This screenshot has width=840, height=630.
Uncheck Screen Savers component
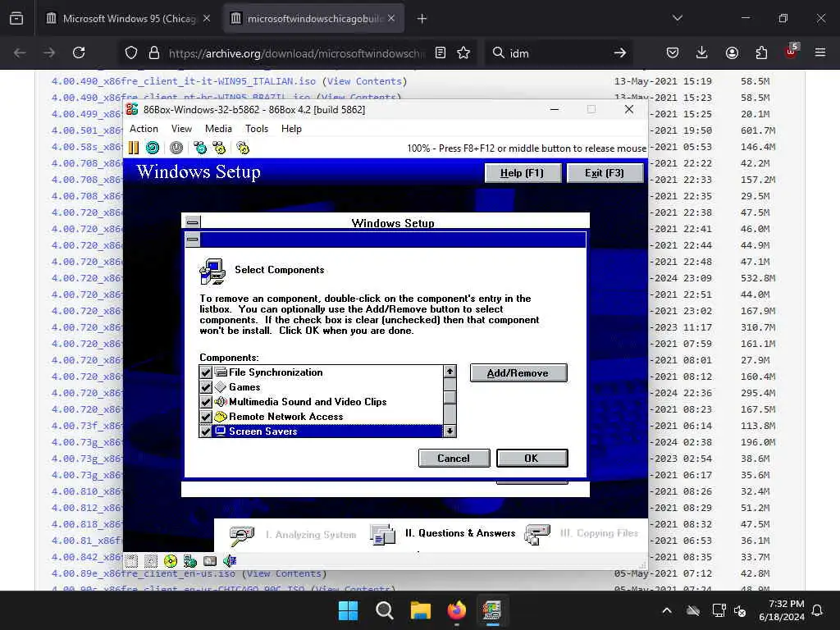(x=206, y=431)
